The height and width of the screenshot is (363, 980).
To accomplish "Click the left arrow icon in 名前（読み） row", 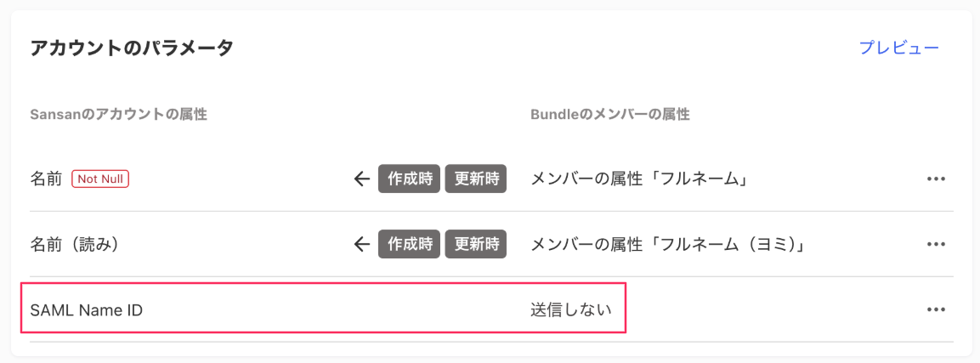I will click(x=362, y=244).
